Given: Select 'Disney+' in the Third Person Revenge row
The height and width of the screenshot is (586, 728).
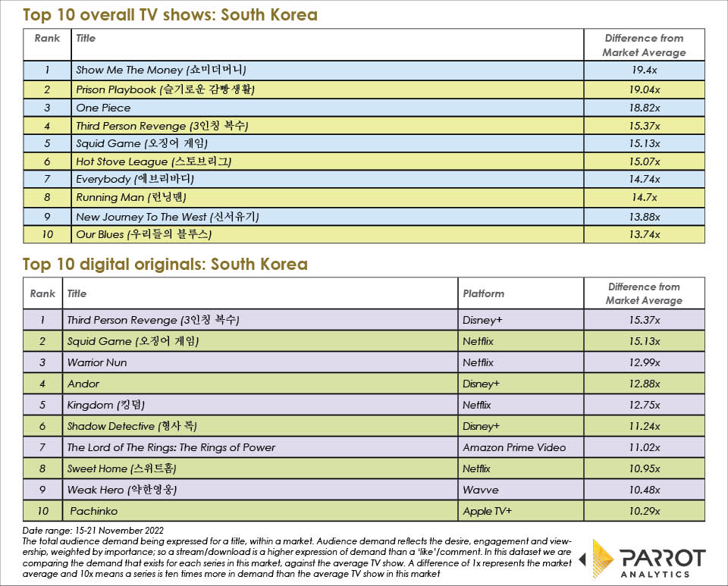Looking at the screenshot, I should point(482,320).
